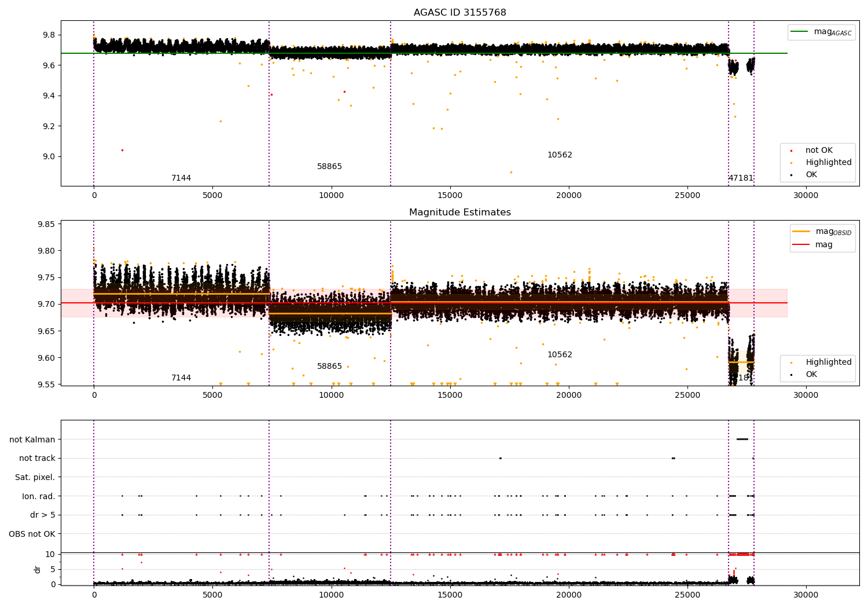Click the '47181' OBSID label in the top plot
Image resolution: width=868 pixels, height=608 pixels.
click(x=741, y=178)
